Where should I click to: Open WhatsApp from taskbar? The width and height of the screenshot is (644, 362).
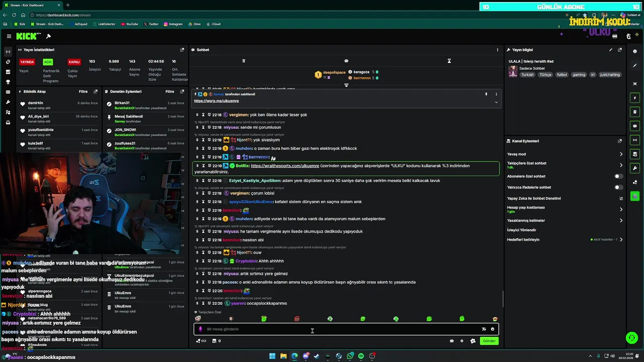350,356
